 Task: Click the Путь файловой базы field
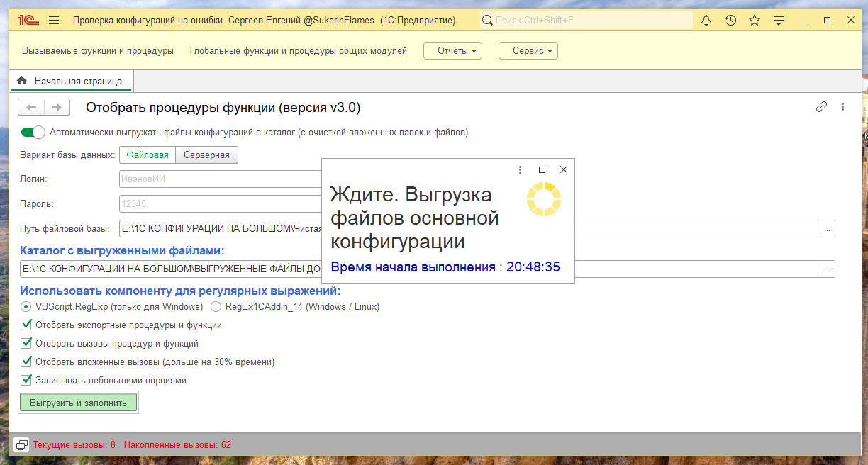[x=469, y=228]
